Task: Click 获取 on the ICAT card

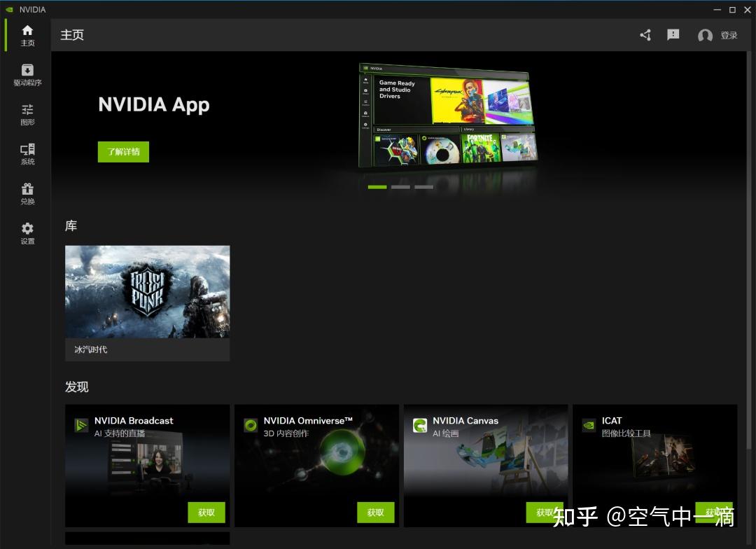Action: [x=713, y=513]
